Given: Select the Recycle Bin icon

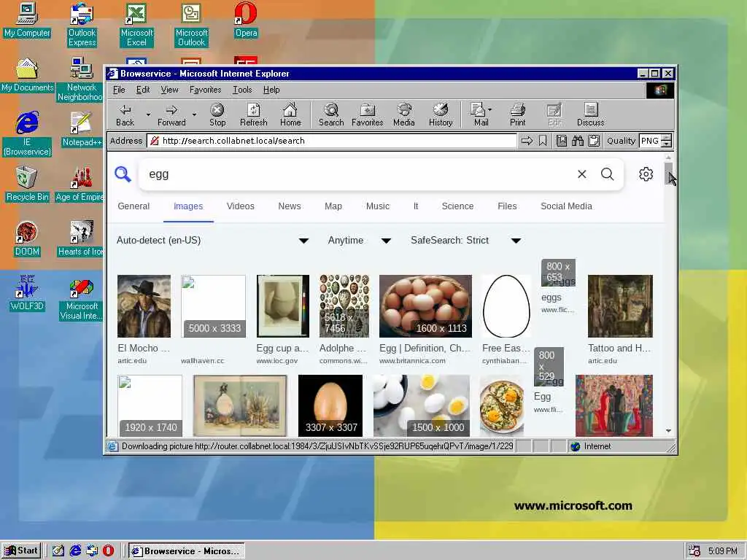Looking at the screenshot, I should tap(27, 184).
